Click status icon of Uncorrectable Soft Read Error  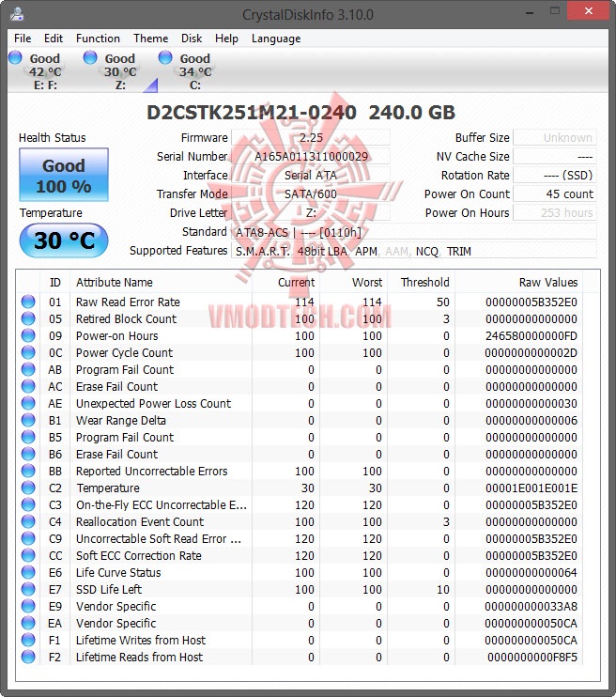(28, 538)
